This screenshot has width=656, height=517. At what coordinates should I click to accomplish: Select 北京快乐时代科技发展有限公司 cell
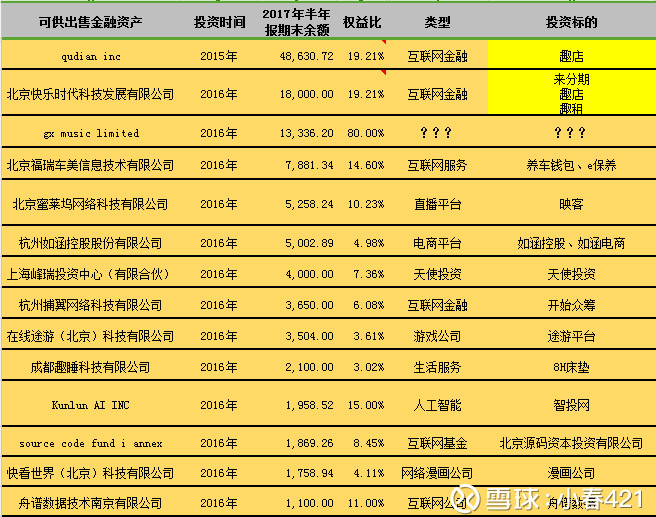coord(90,94)
